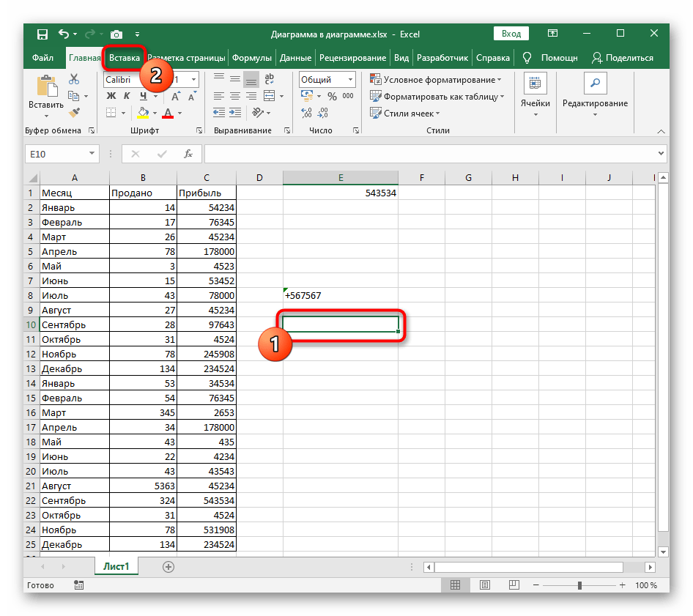The image size is (693, 616).
Task: Open Условное форматирование menu
Action: point(435,80)
